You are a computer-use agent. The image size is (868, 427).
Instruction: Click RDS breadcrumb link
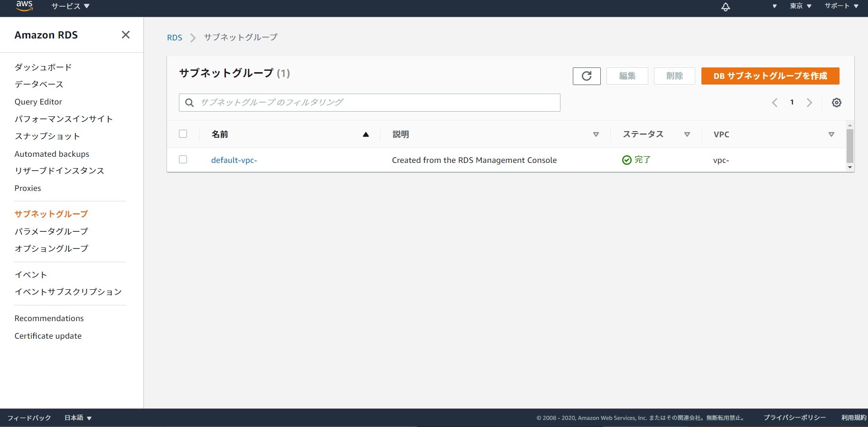[174, 38]
